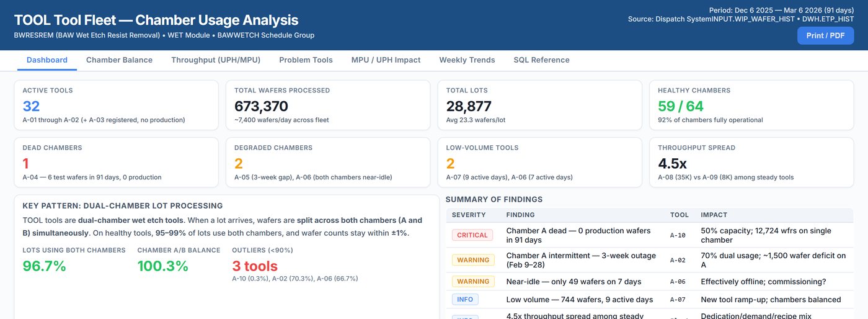Click the IMPACT column header

[713, 215]
